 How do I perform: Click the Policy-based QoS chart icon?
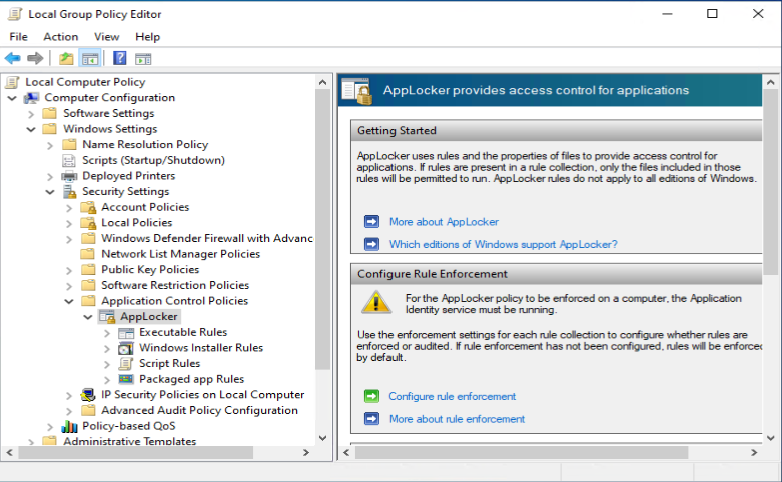pos(69,426)
